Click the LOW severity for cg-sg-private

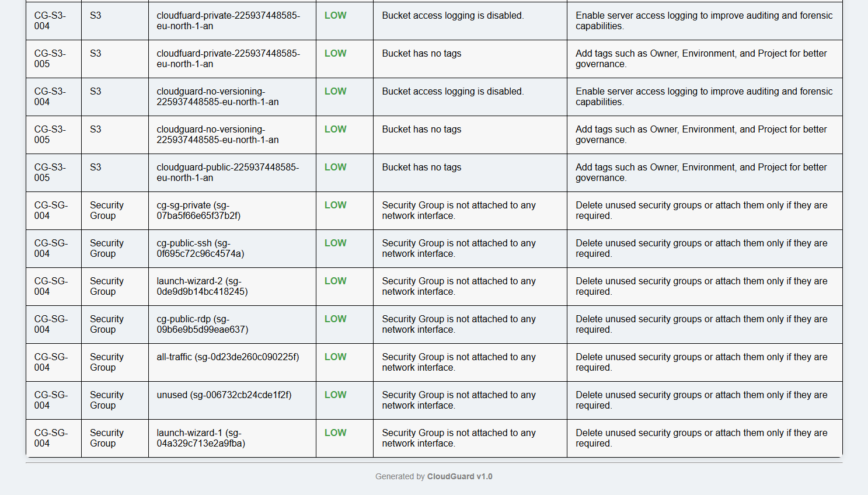(x=335, y=205)
